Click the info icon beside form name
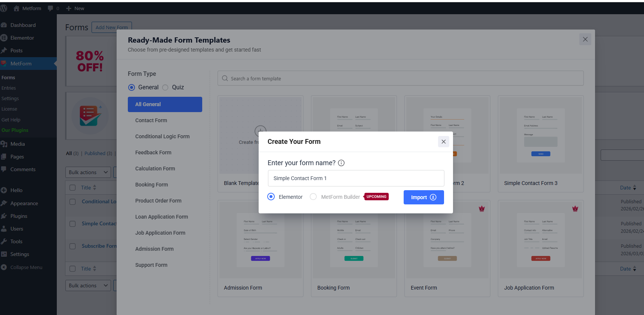The height and width of the screenshot is (315, 644). coord(341,163)
